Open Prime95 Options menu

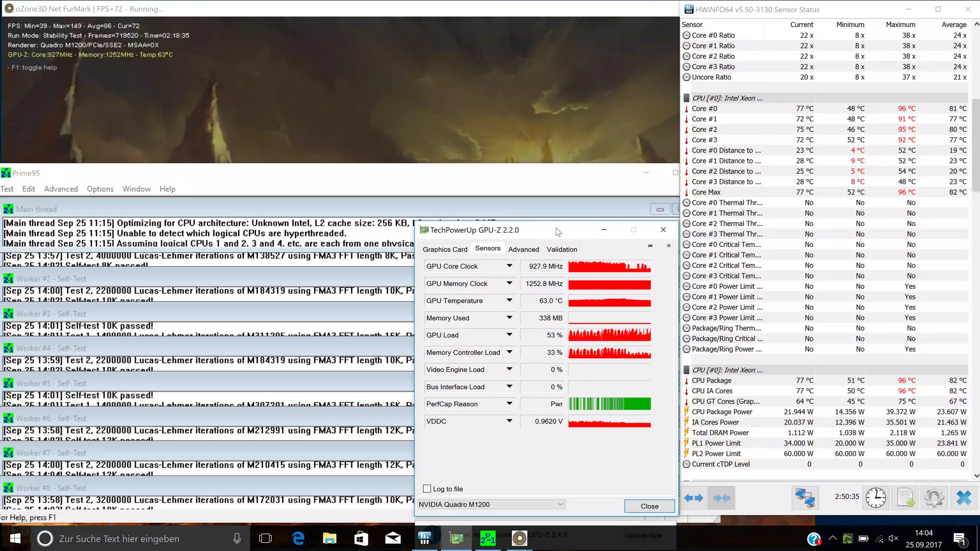[x=100, y=189]
